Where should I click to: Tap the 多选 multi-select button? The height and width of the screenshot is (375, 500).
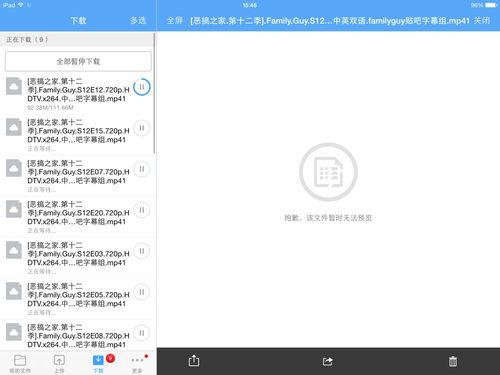coord(138,21)
